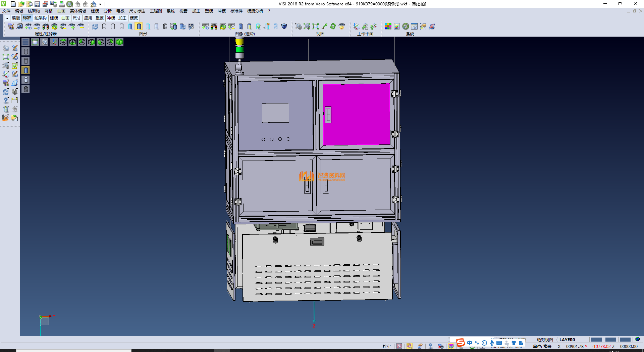Click the green refresh arrows view icon
The width and height of the screenshot is (644, 352).
(333, 26)
